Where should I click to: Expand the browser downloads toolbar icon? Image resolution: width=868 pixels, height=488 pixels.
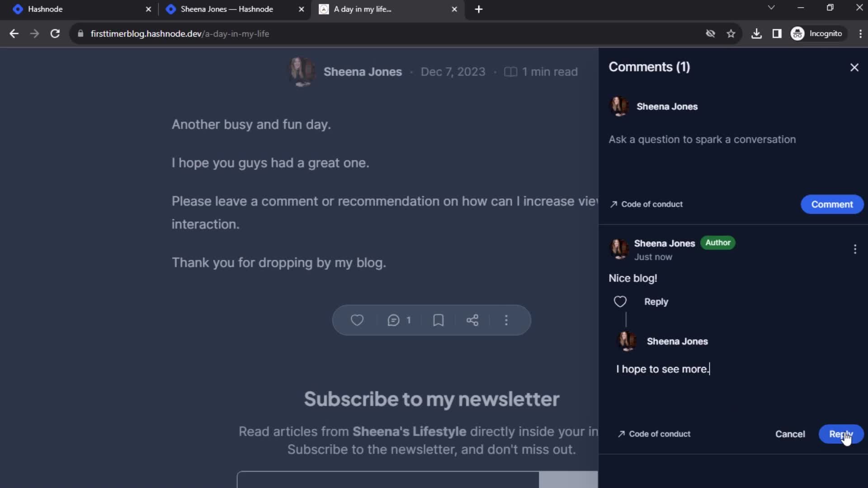756,33
